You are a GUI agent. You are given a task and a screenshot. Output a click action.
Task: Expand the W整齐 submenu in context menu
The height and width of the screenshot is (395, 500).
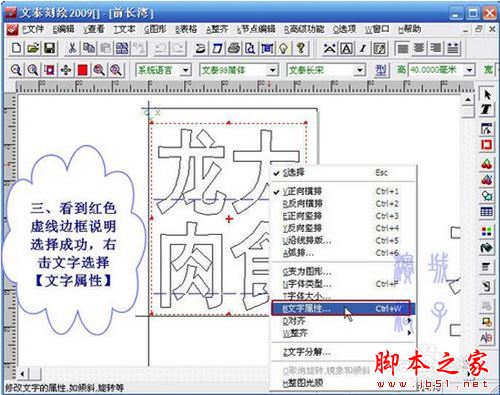[343, 333]
